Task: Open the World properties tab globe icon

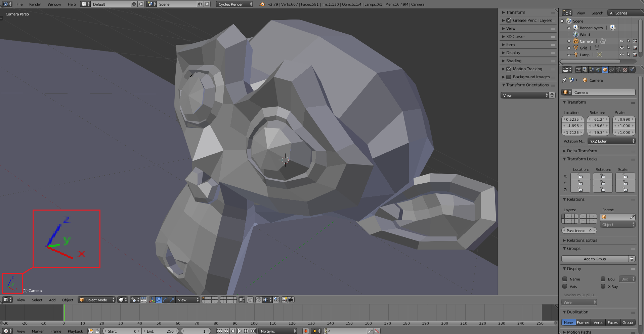Action: [x=598, y=70]
